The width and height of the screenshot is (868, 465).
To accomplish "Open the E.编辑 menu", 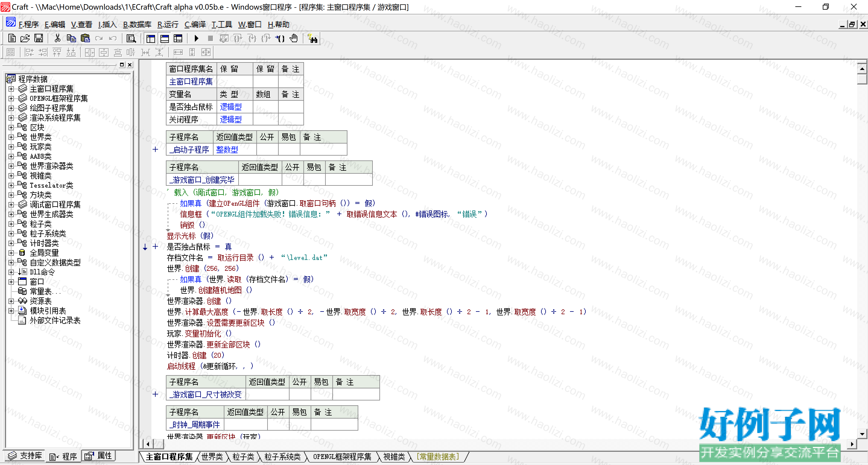I will [55, 25].
